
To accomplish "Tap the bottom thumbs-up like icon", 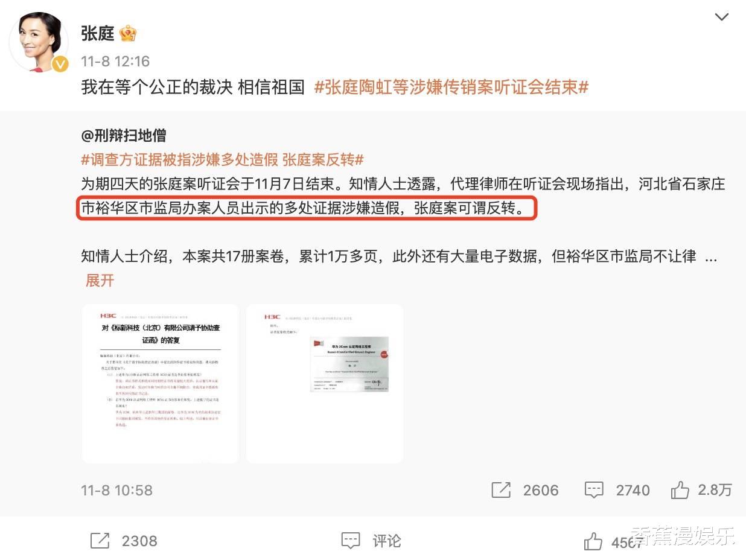I will click(593, 541).
